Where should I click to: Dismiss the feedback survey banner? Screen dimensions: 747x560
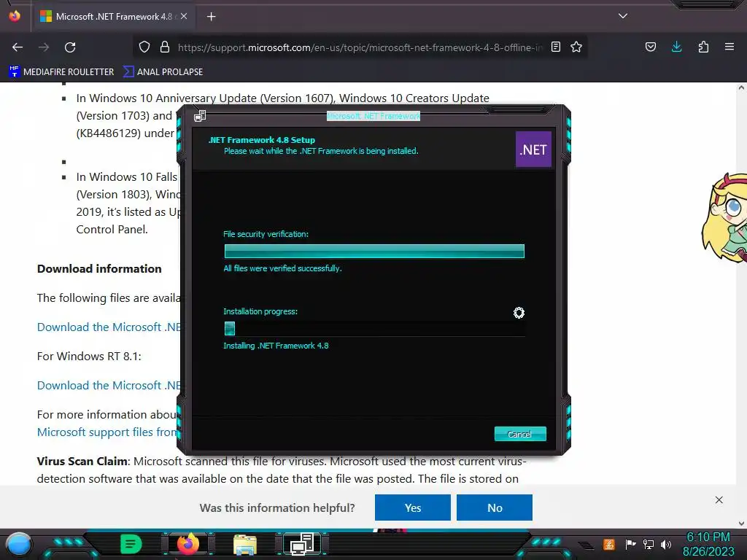click(x=719, y=499)
